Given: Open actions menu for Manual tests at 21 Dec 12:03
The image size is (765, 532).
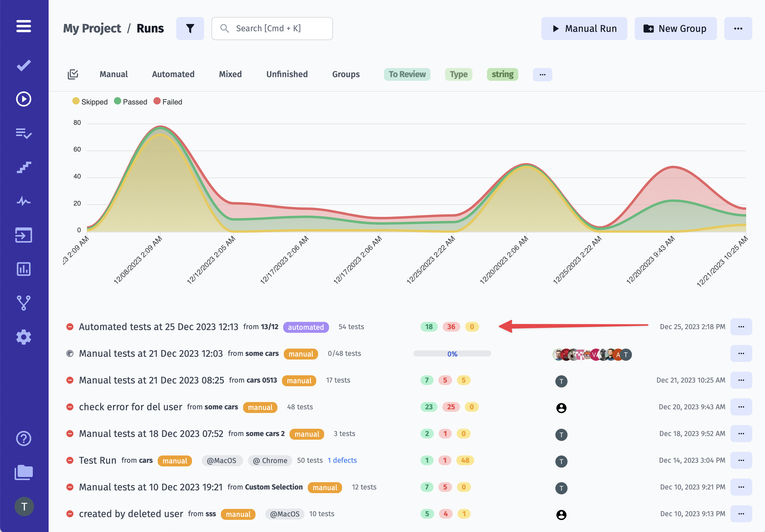Looking at the screenshot, I should [741, 353].
